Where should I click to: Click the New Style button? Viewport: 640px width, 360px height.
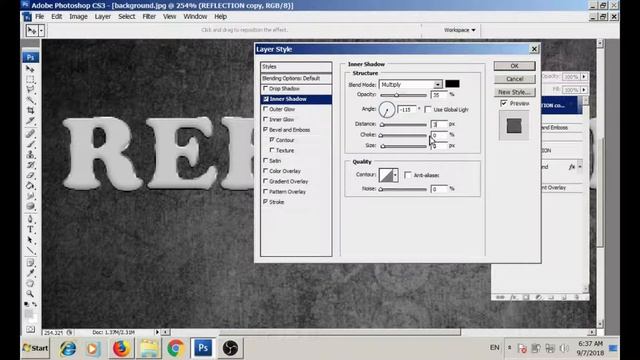click(514, 92)
